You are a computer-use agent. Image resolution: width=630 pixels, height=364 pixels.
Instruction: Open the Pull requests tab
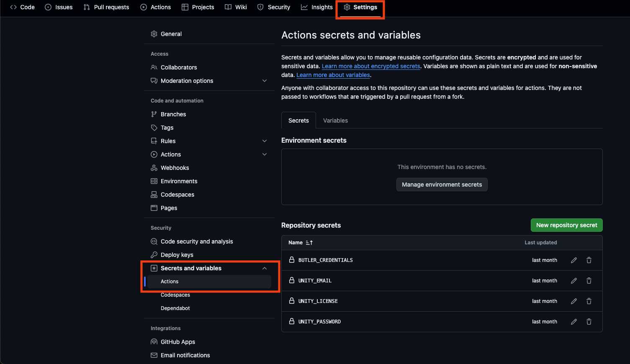pyautogui.click(x=106, y=7)
